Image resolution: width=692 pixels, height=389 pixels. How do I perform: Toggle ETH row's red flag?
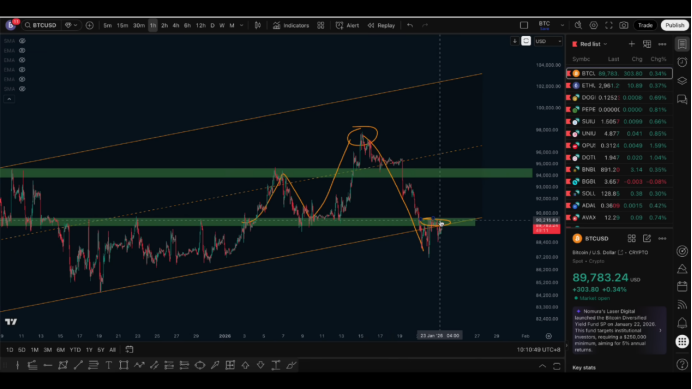[569, 86]
